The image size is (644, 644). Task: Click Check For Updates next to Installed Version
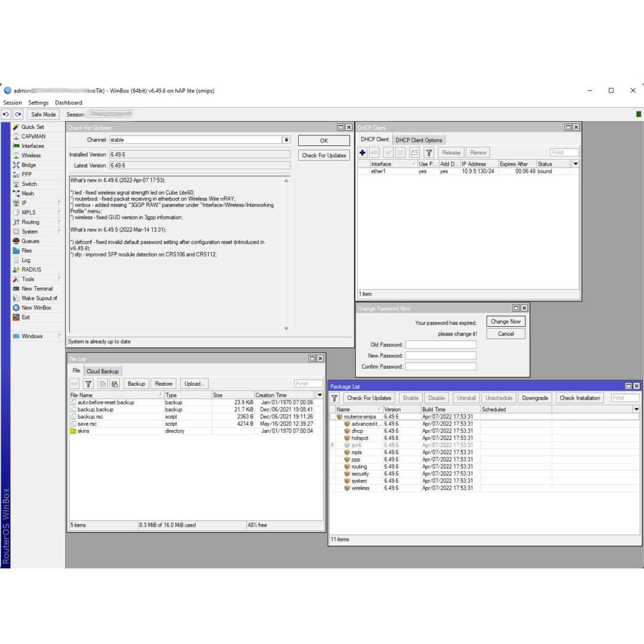(x=324, y=155)
